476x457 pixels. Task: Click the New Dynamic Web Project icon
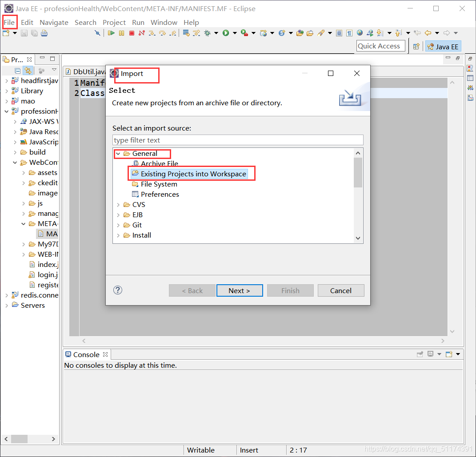pos(263,33)
